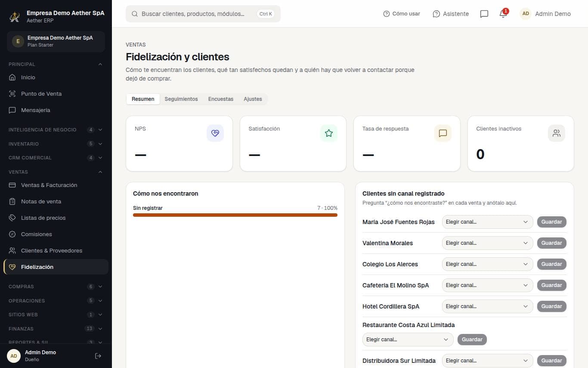Open the Admin Demo user menu
Image resolution: width=588 pixels, height=368 pixels.
pos(545,14)
